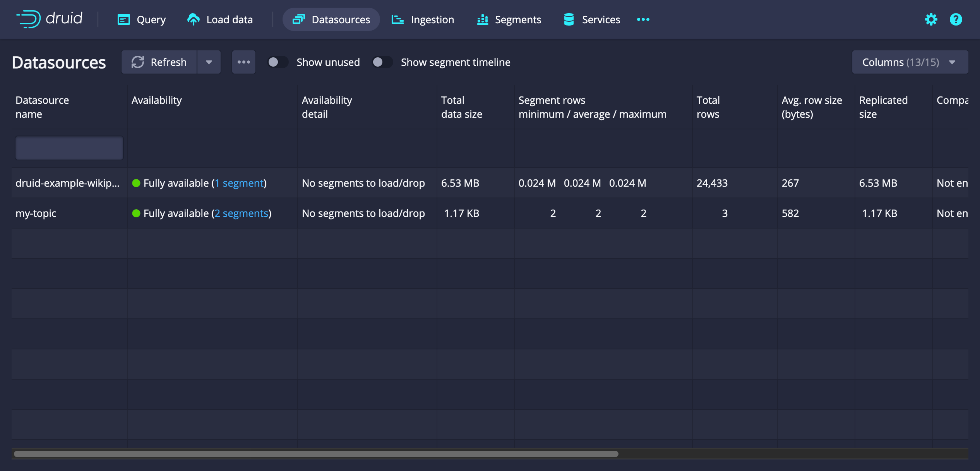Open the header more-options ellipsis menu
Screen dimensions: 980x471
643,19
